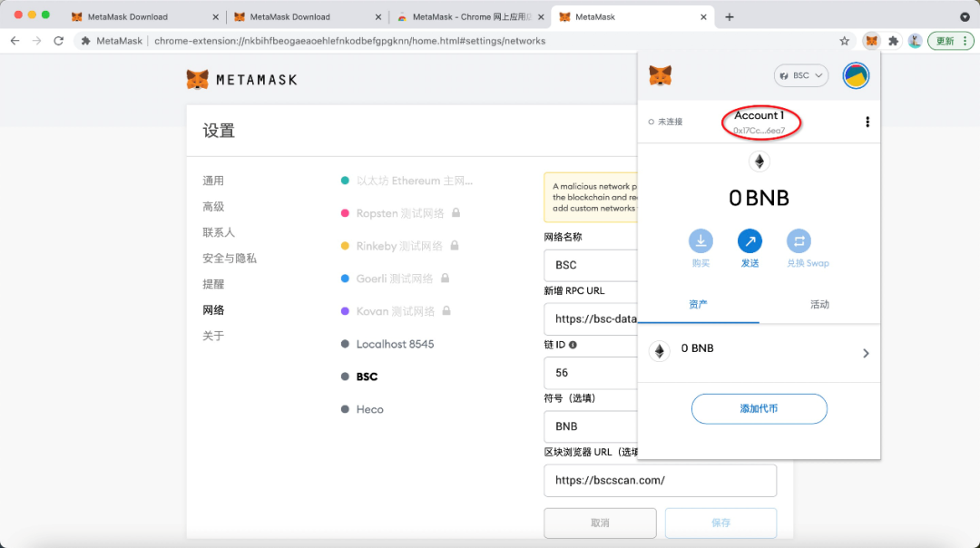Reload the current page
The width and height of the screenshot is (980, 548).
click(x=59, y=41)
